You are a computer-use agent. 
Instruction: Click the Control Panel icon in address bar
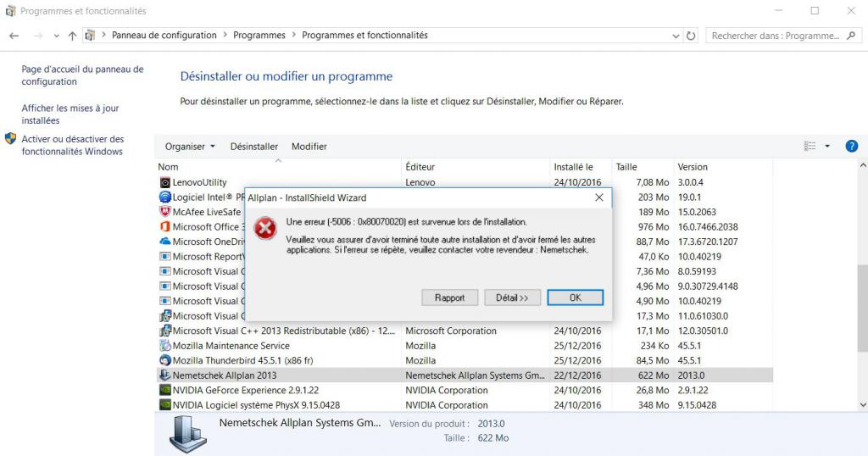click(90, 36)
